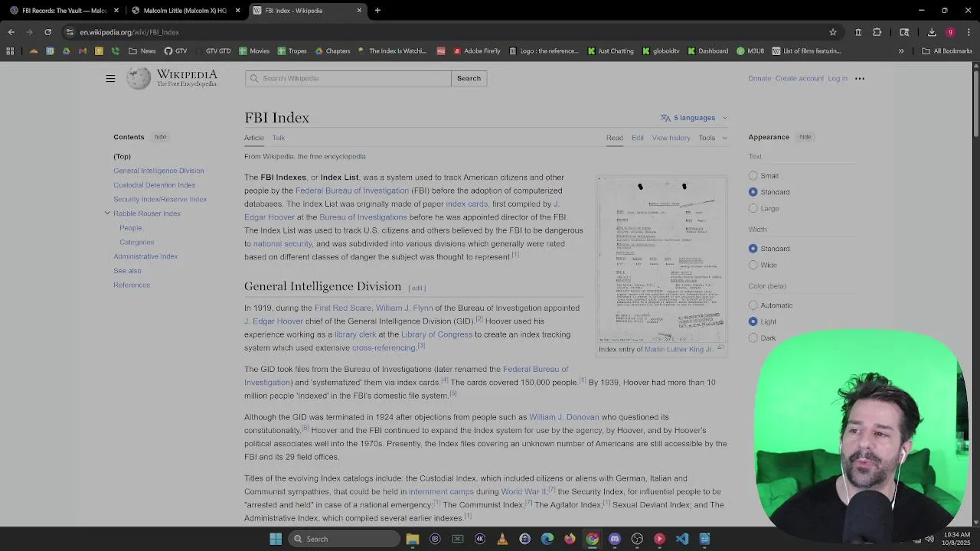Hide the Contents sidebar
Image resolution: width=980 pixels, height=551 pixels.
(160, 137)
